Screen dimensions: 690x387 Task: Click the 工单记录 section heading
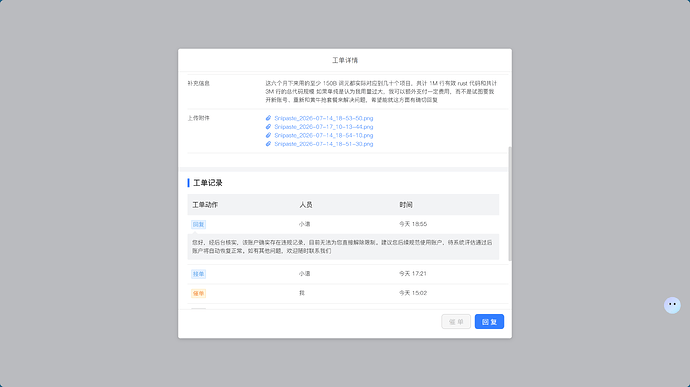click(208, 183)
